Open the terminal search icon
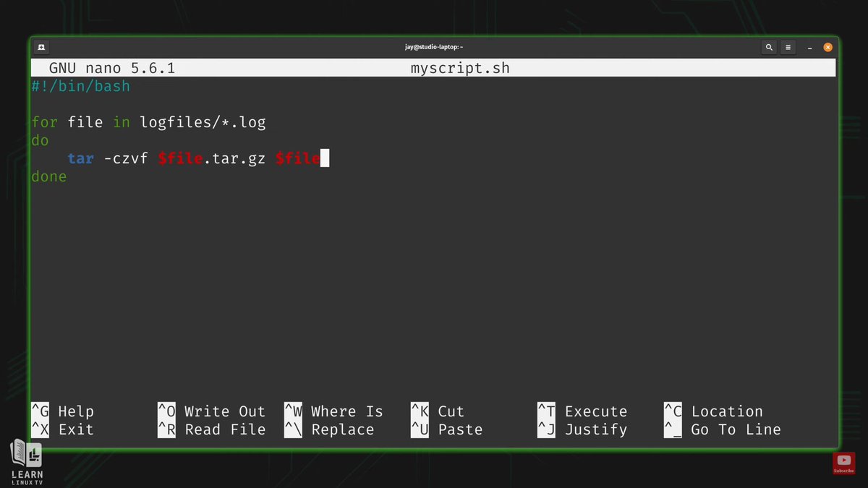This screenshot has width=868, height=488. tap(769, 47)
